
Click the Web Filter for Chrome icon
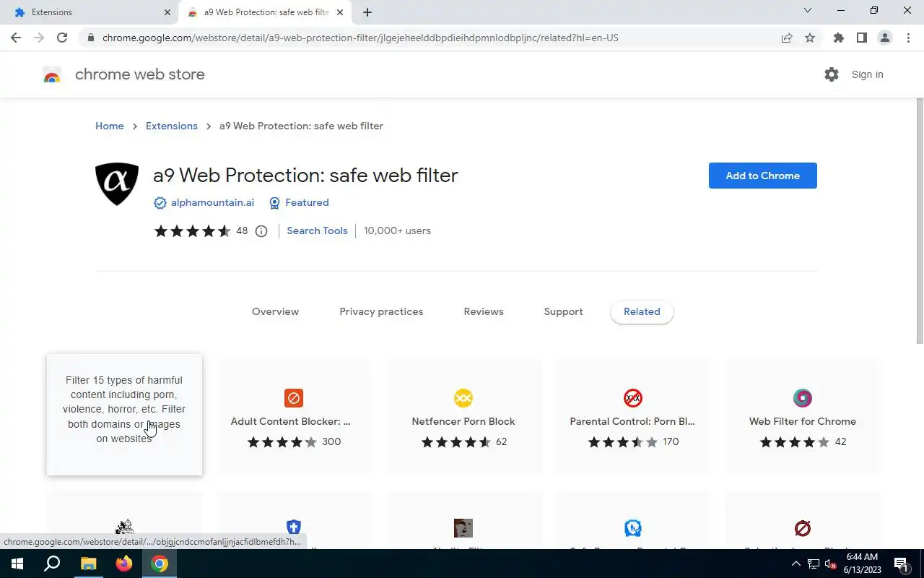[803, 398]
